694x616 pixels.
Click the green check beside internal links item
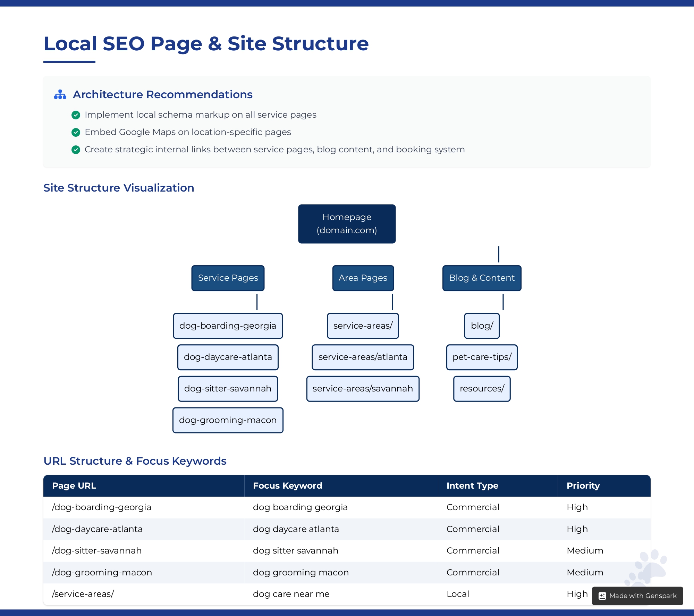coord(76,150)
